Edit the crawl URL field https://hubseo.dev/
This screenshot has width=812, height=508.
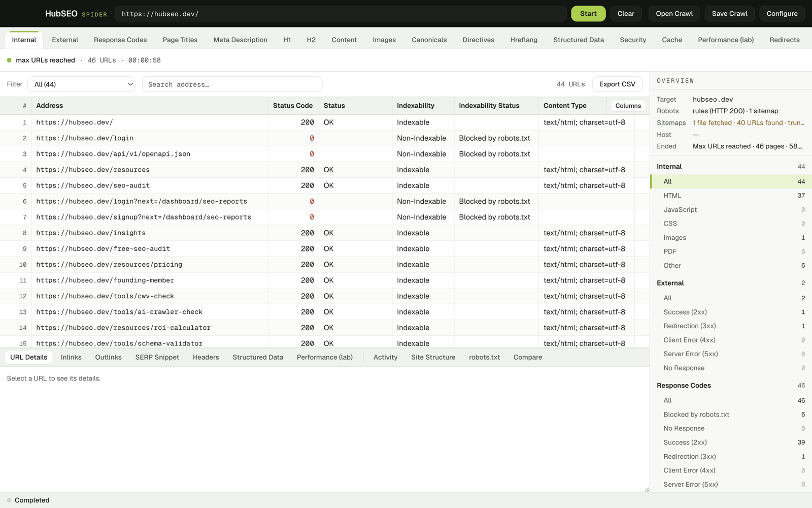click(340, 14)
